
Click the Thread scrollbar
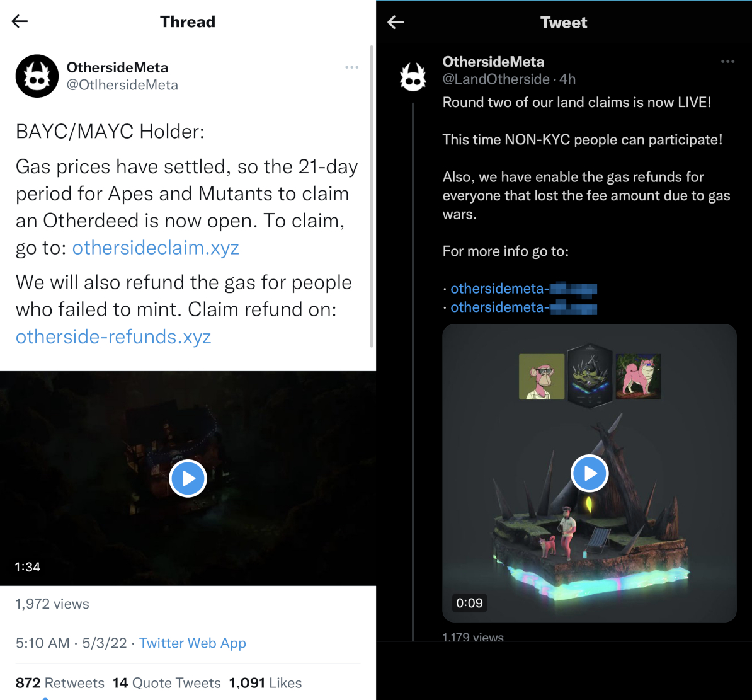click(x=371, y=196)
